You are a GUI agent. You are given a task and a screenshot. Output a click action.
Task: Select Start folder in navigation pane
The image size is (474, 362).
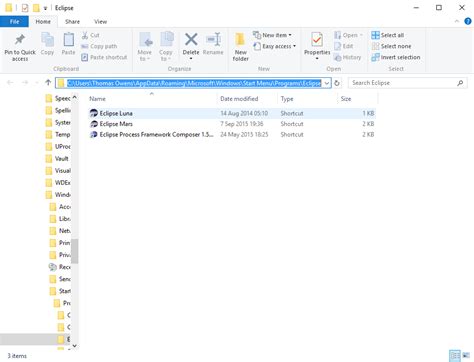(x=60, y=291)
